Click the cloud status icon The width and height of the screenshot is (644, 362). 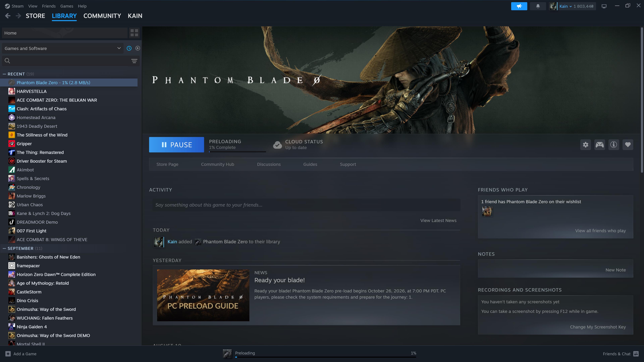(278, 145)
